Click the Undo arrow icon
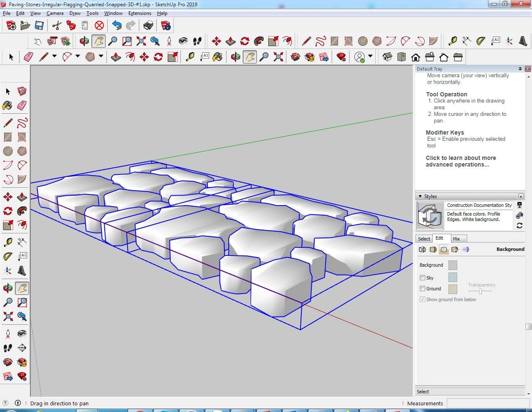The image size is (532, 412). coord(117,26)
